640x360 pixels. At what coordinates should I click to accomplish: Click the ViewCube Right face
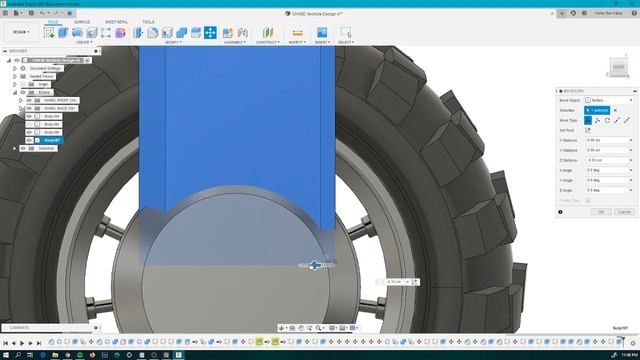(619, 67)
